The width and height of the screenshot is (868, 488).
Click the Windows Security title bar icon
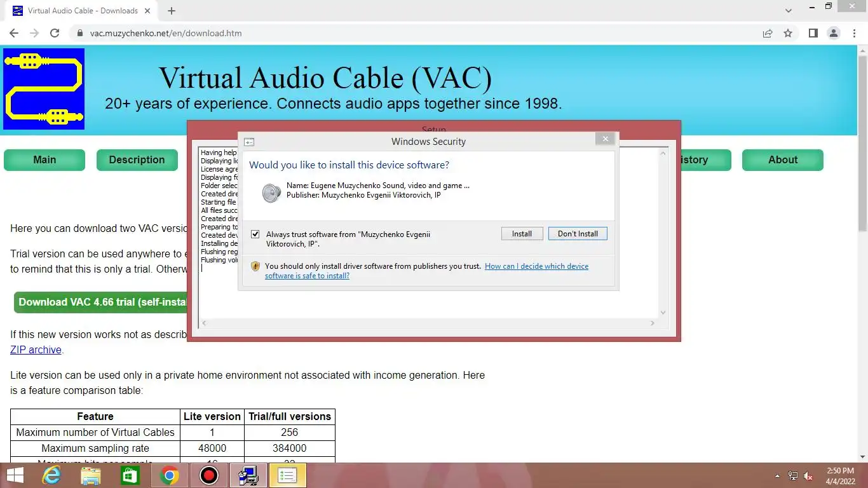[249, 142]
